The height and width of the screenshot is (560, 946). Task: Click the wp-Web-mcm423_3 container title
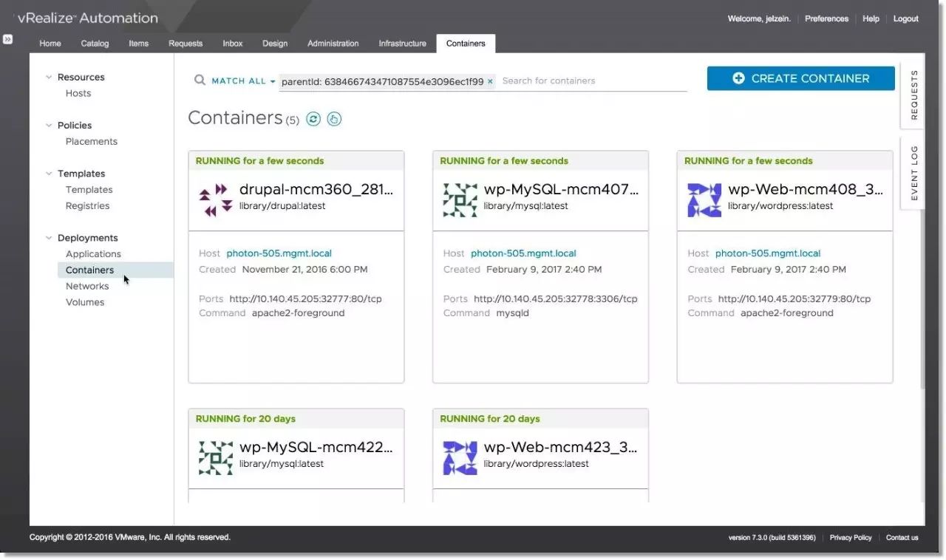pyautogui.click(x=561, y=448)
